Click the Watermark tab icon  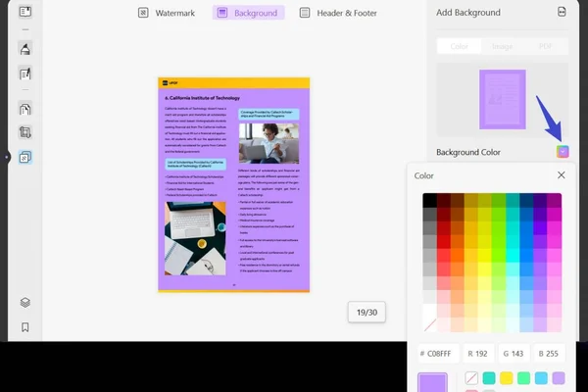(143, 13)
